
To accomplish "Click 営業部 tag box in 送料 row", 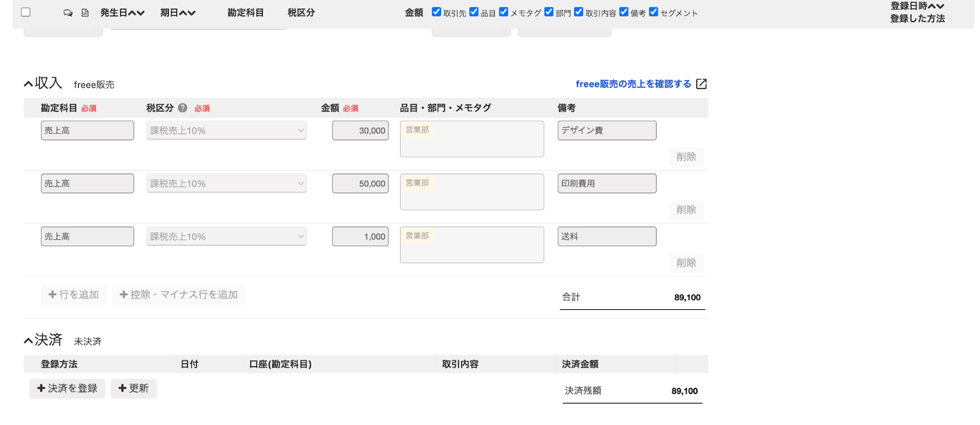I will [472, 245].
